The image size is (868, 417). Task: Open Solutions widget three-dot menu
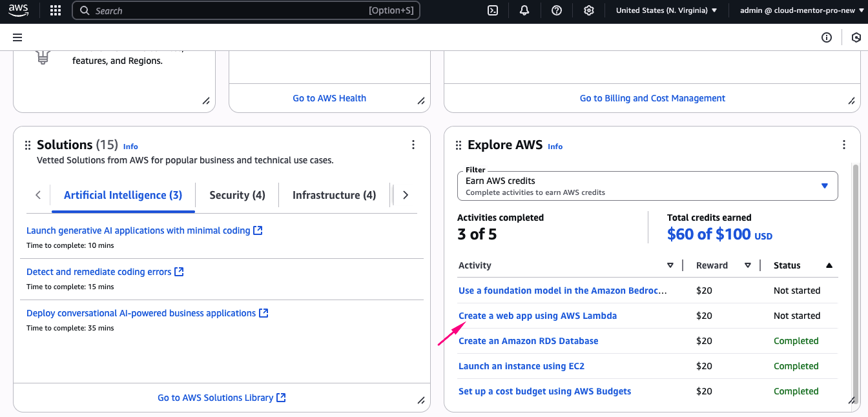(413, 145)
